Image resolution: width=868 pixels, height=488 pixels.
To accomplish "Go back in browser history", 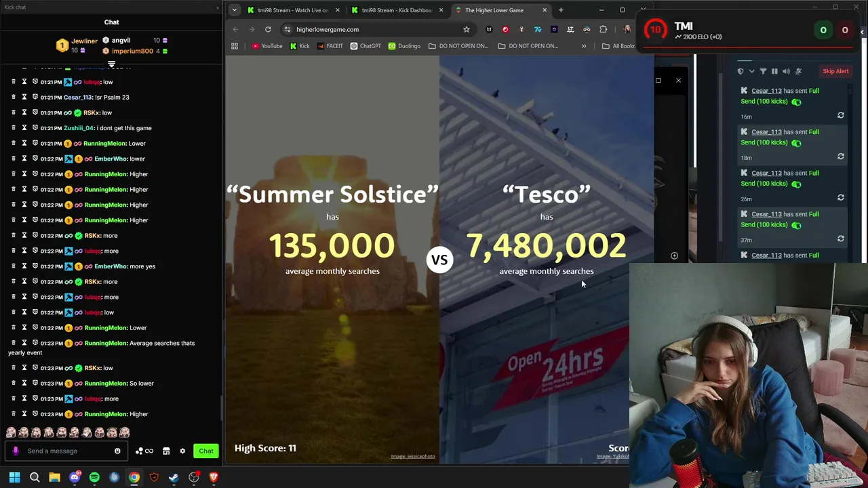I will click(235, 29).
